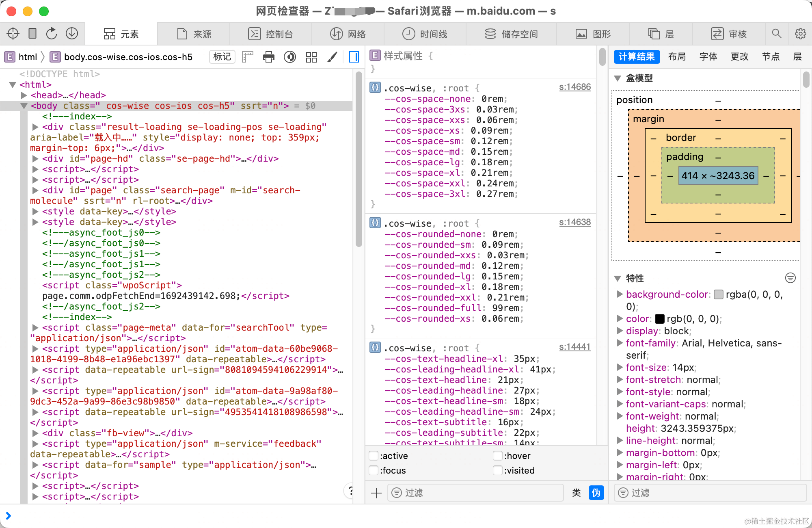Switch to the 控制台 tab

click(x=273, y=34)
